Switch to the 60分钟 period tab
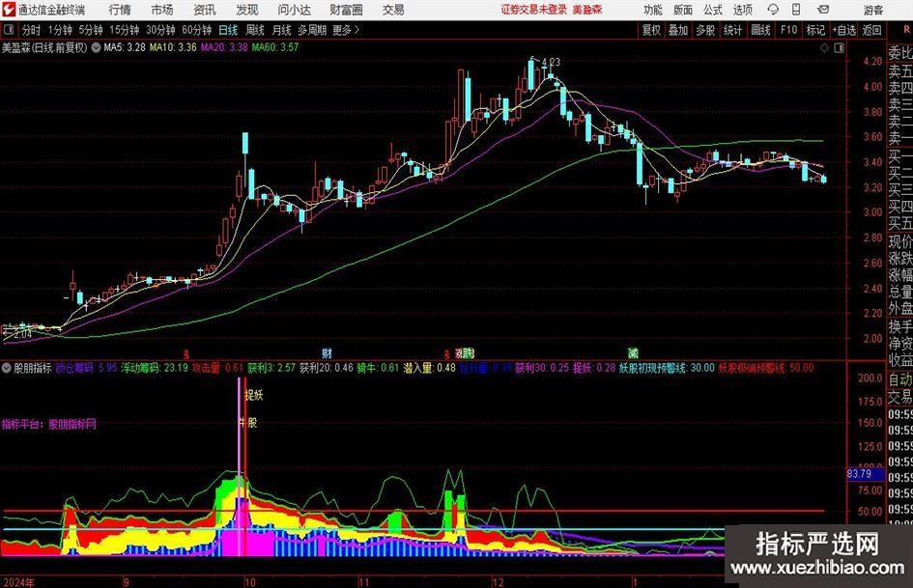Image resolution: width=913 pixels, height=588 pixels. [x=196, y=30]
